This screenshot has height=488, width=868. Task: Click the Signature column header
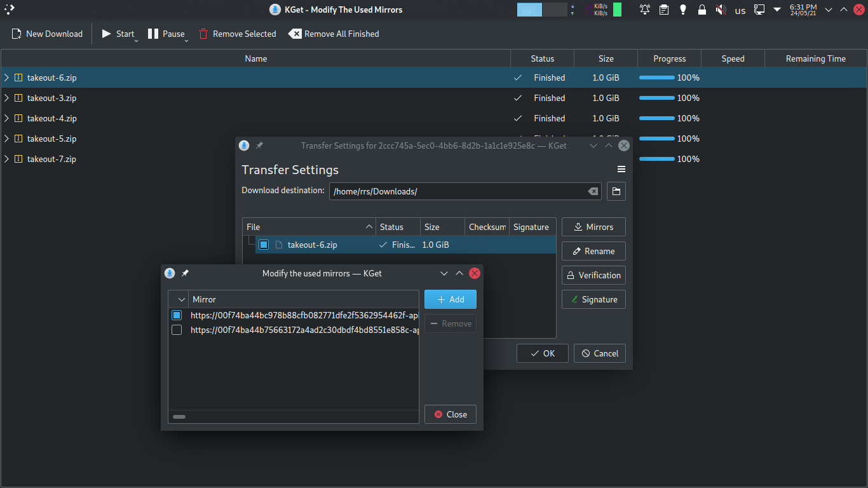pos(531,227)
